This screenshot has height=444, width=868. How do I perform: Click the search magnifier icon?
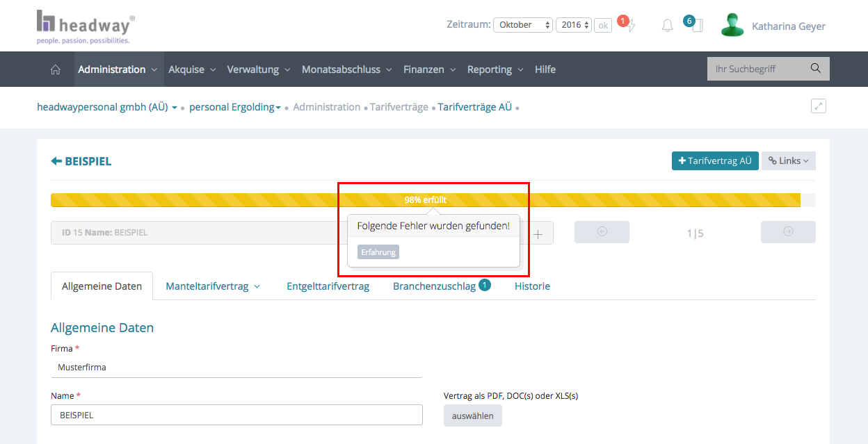(815, 69)
